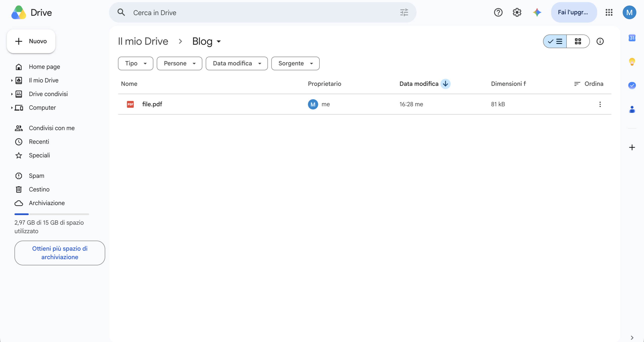Open advanced search filter options icon

point(404,12)
